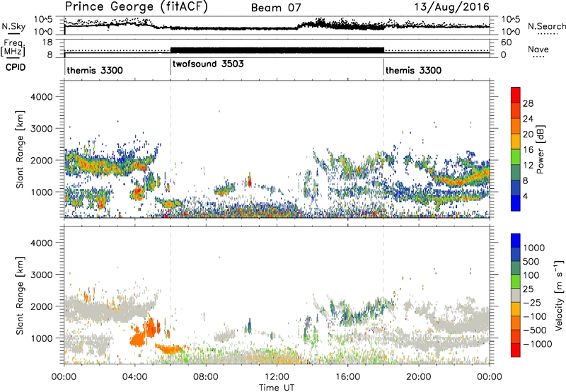Click the -500 label on velocity colorbar
Screen dimensions: 566x392
point(535,330)
